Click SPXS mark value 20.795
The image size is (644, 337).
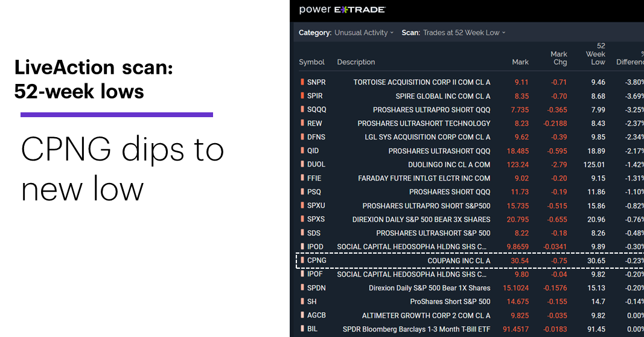(517, 219)
